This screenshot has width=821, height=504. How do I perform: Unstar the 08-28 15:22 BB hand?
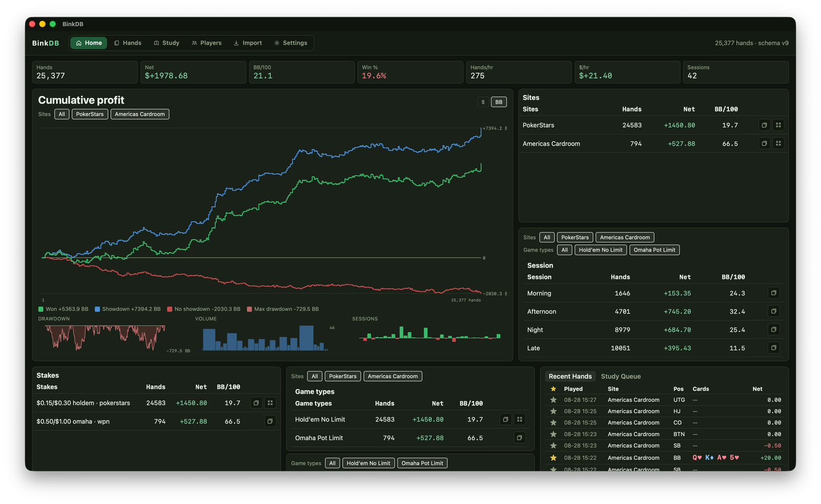tap(553, 458)
